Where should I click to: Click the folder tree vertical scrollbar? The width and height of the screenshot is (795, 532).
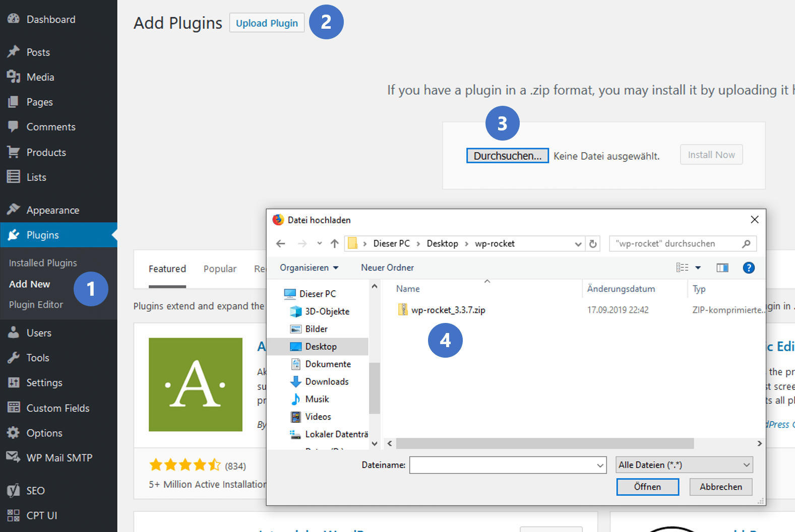pos(374,388)
